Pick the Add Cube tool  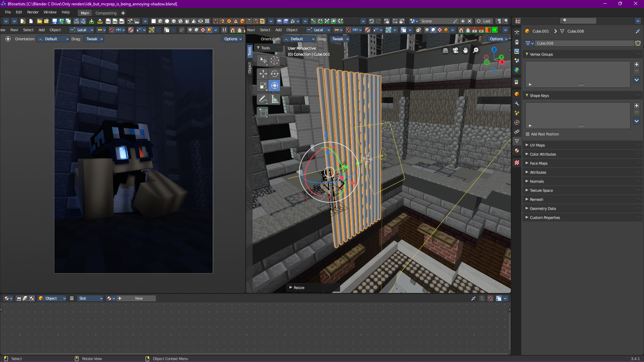263,113
